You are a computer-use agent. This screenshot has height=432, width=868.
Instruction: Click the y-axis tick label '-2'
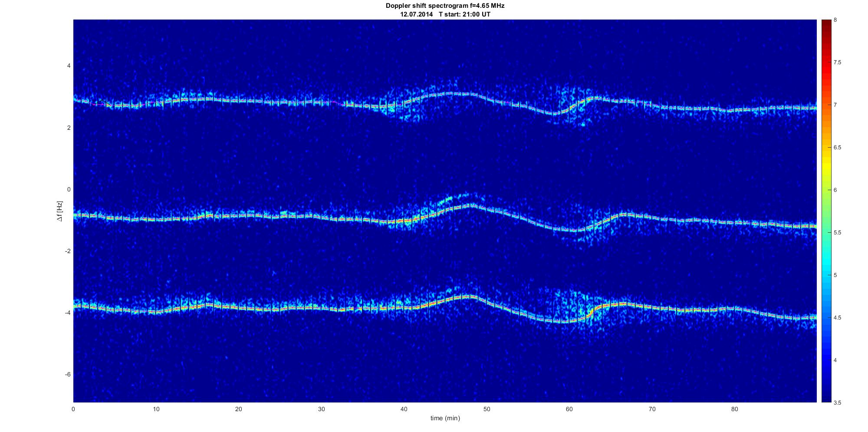(x=68, y=251)
